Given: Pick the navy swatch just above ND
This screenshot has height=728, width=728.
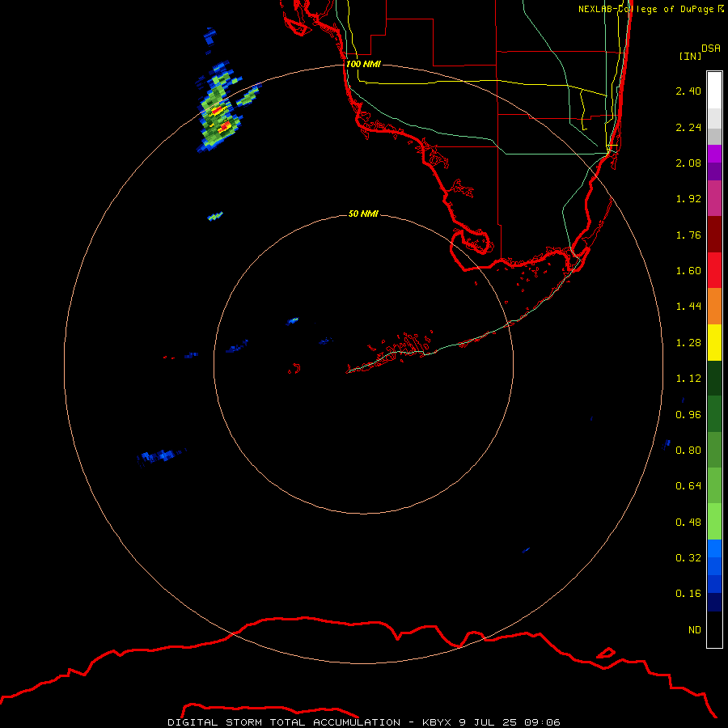Looking at the screenshot, I should [x=714, y=603].
